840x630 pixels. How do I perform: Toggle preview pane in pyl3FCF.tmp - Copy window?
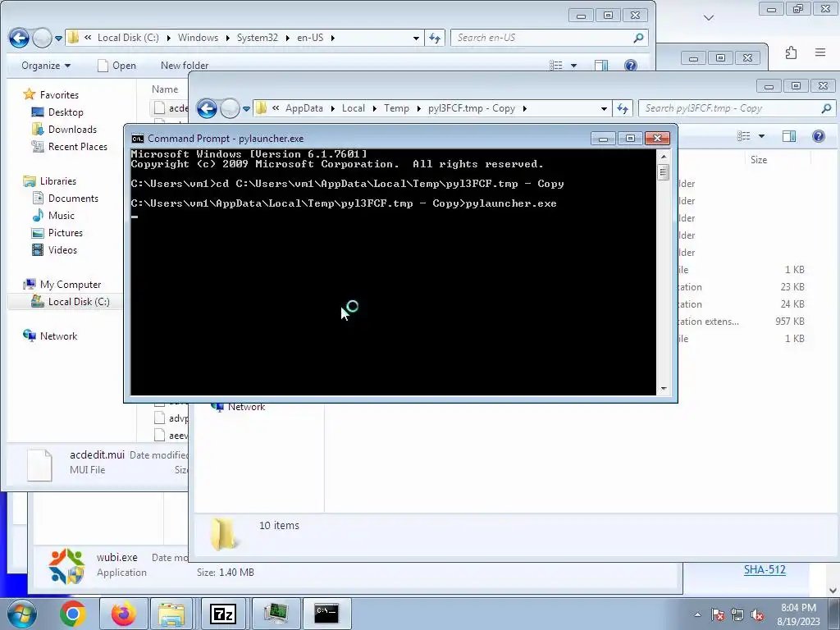click(x=788, y=136)
